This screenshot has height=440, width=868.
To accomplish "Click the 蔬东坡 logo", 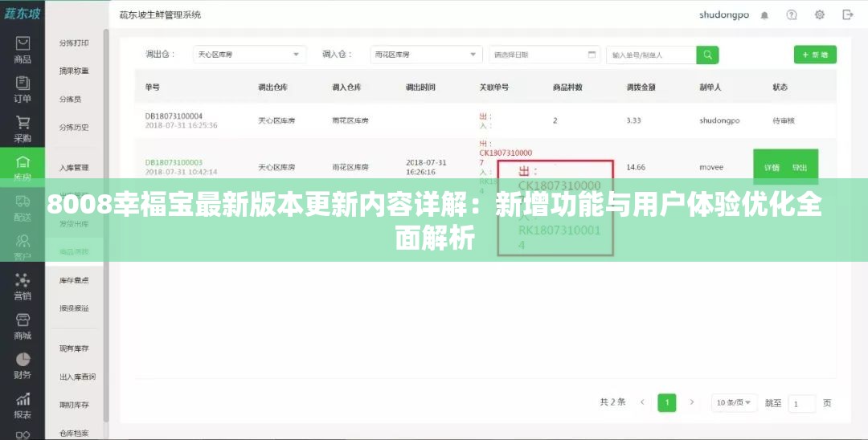I will pos(23,14).
